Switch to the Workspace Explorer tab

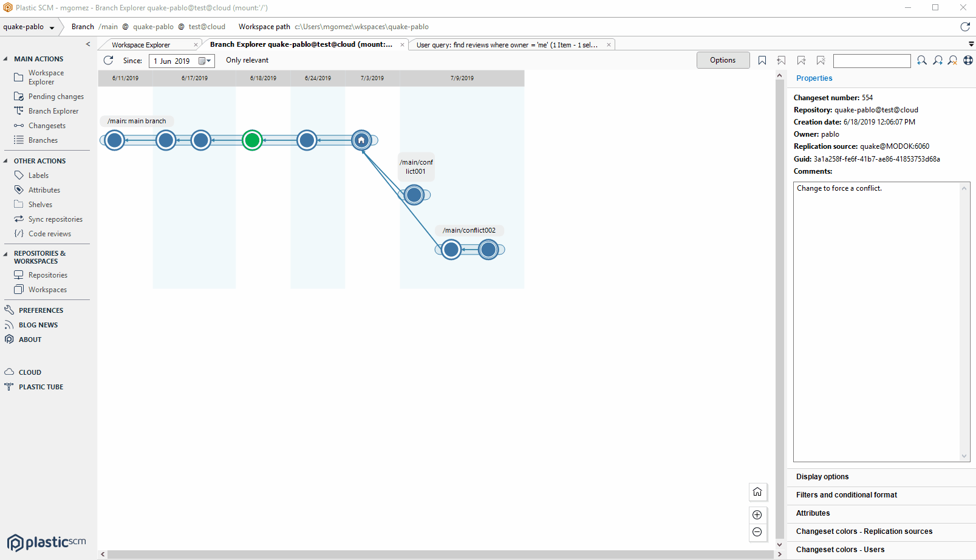pyautogui.click(x=141, y=45)
